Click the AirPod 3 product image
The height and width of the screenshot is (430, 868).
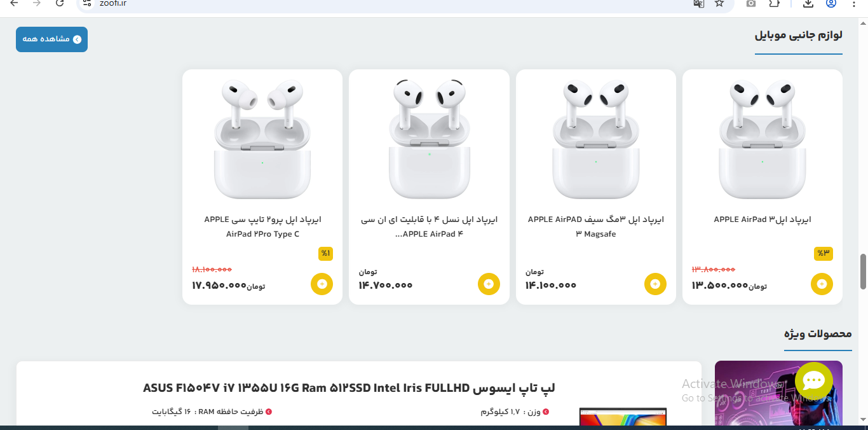point(762,139)
